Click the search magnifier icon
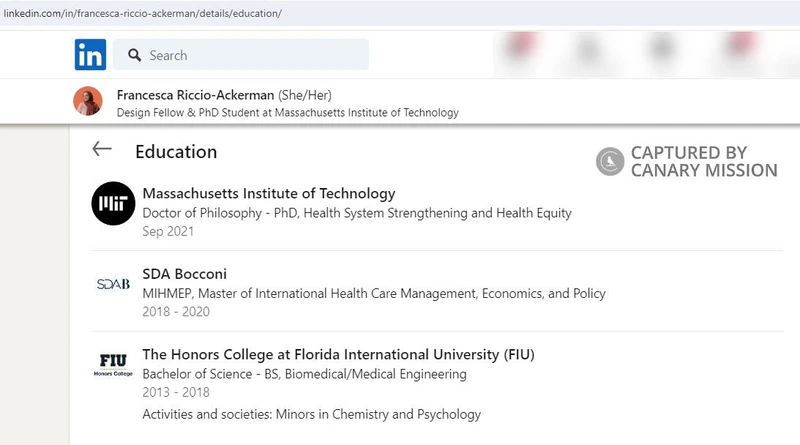800x445 pixels. pyautogui.click(x=135, y=55)
